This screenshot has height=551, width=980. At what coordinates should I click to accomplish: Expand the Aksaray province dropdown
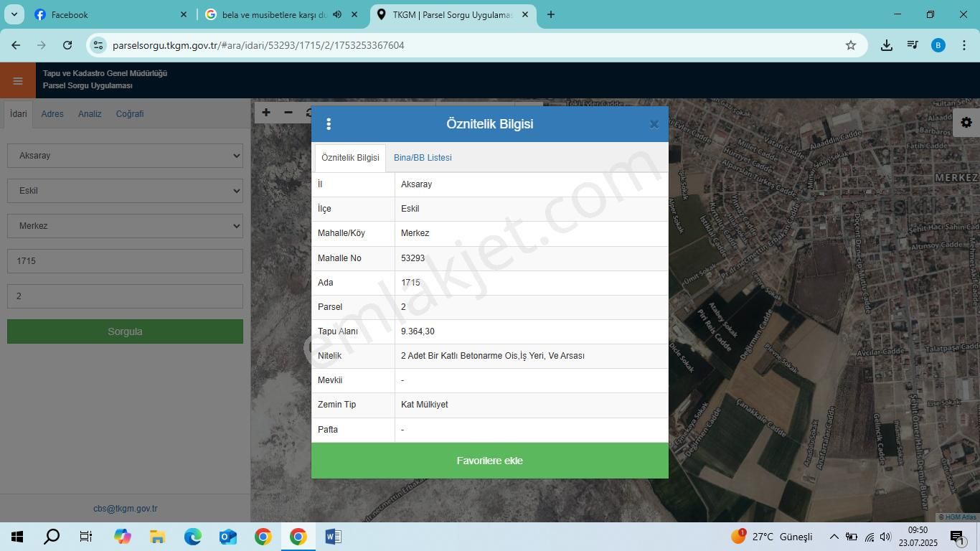click(125, 156)
